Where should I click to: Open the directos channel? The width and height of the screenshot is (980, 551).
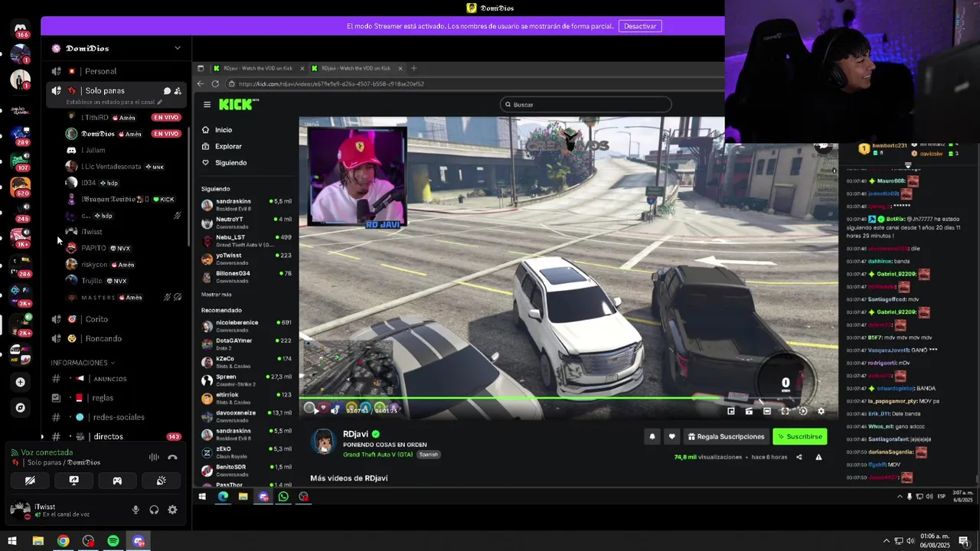116,436
